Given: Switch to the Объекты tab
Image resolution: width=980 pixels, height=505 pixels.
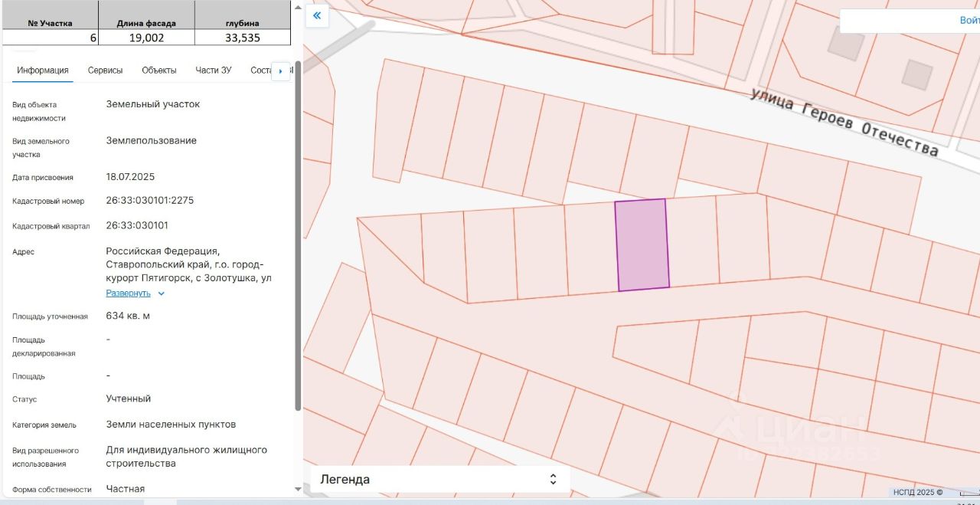Looking at the screenshot, I should 159,71.
